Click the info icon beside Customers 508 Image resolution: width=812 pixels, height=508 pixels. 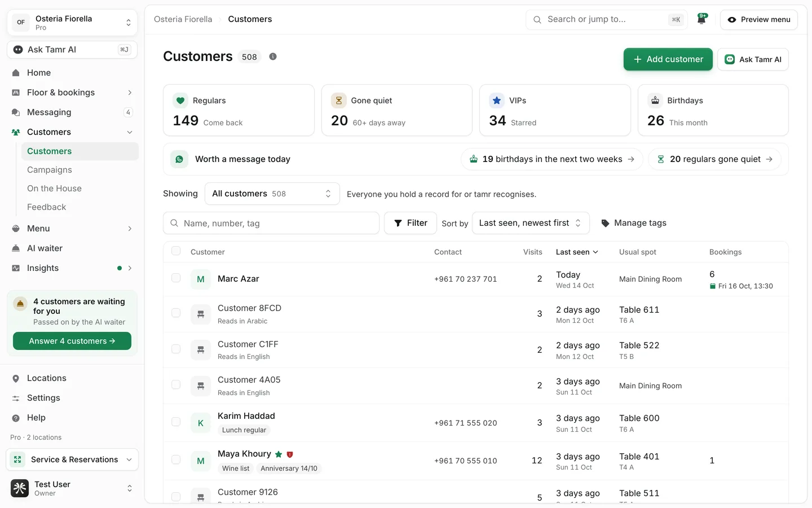pos(273,56)
